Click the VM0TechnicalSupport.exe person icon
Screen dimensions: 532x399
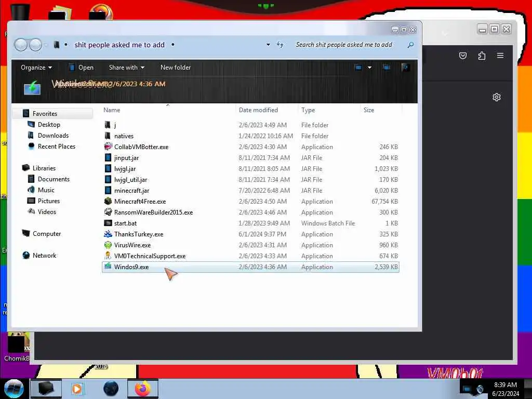(x=108, y=256)
